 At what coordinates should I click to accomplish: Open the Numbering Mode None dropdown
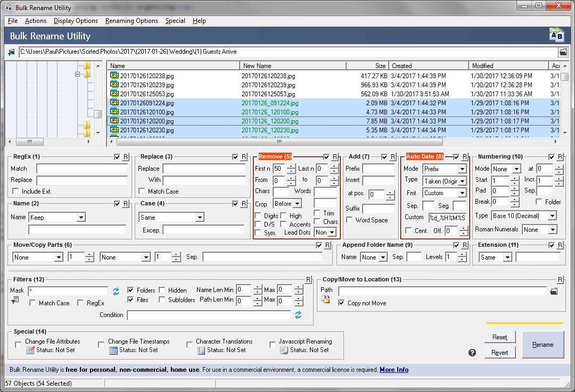(x=516, y=169)
